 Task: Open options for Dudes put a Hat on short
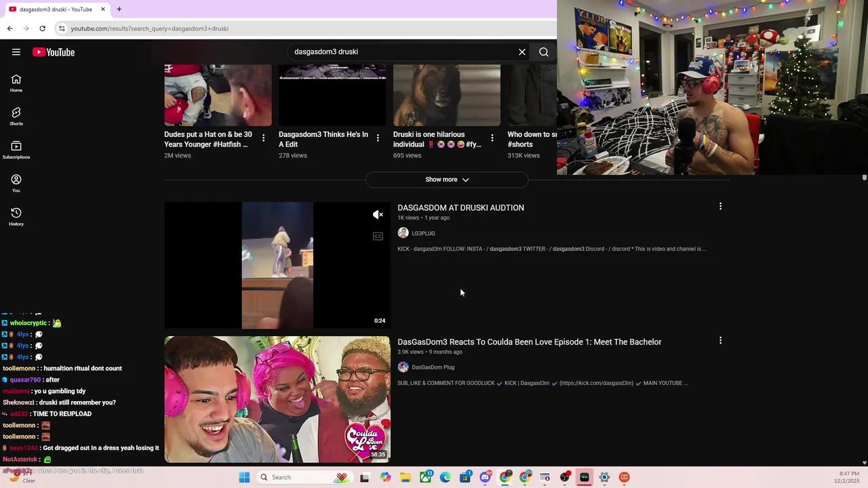pyautogui.click(x=264, y=138)
